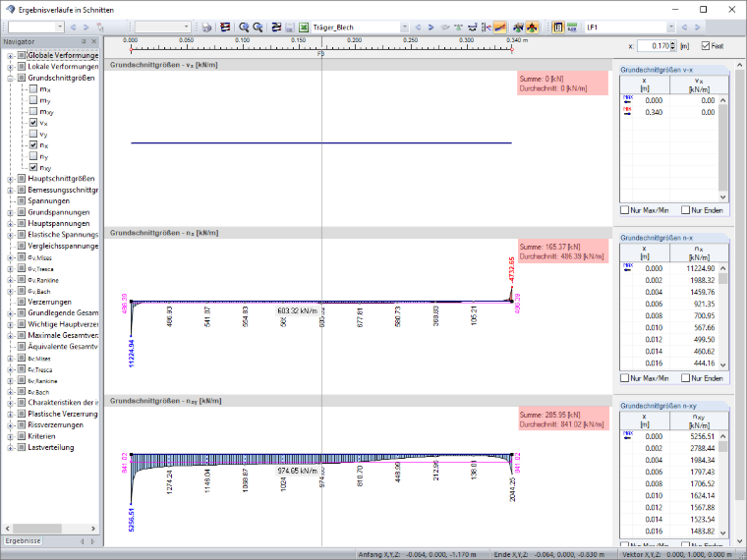Click the 5256.51 value in n-xy table

(x=702, y=436)
